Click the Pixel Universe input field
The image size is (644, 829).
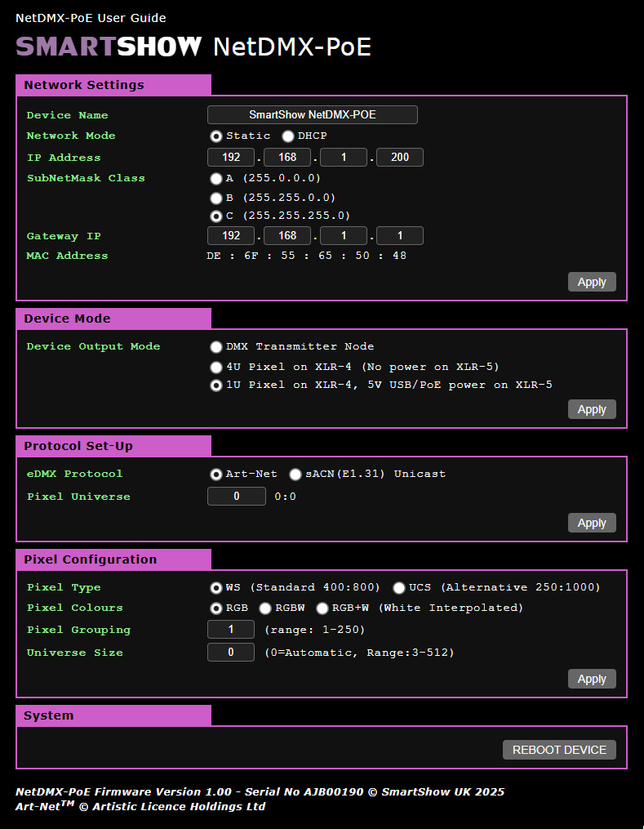coord(236,497)
